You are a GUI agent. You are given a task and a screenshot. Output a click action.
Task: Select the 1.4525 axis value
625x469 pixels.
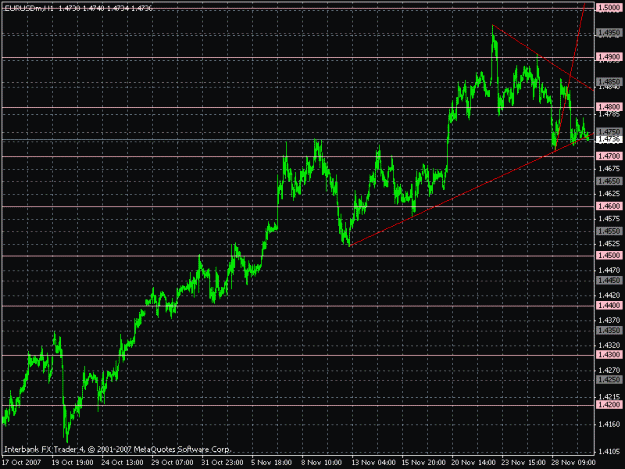coord(609,243)
